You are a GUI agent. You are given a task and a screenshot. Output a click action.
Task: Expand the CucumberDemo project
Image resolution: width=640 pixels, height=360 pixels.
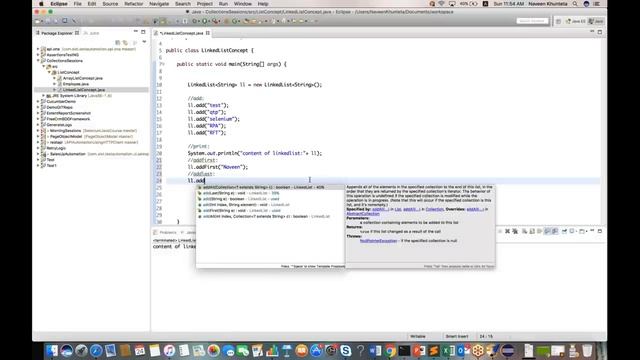click(38, 101)
